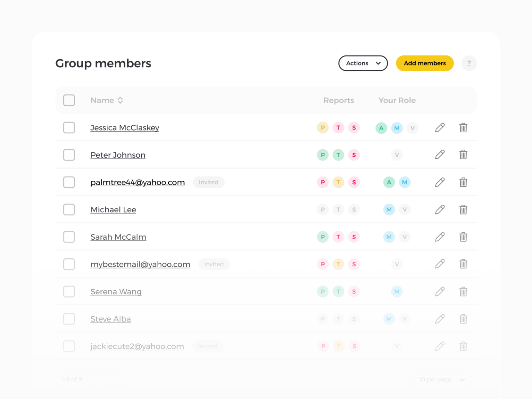Toggle the select-all checkbox in the header
Image resolution: width=532 pixels, height=399 pixels.
pos(69,100)
